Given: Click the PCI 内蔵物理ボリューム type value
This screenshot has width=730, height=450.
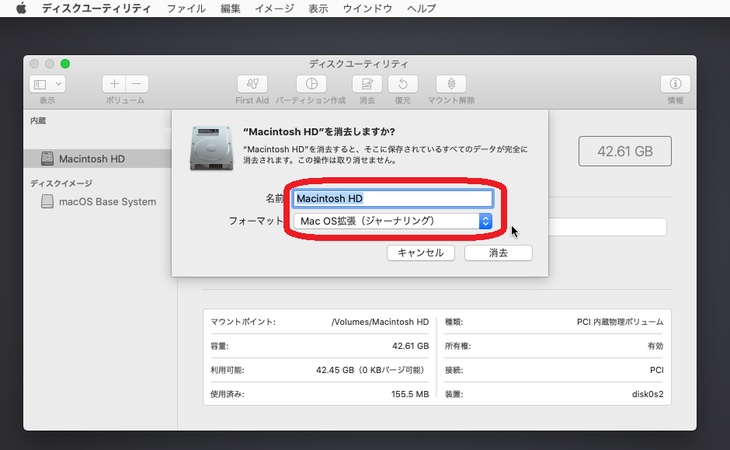Looking at the screenshot, I should 620,322.
